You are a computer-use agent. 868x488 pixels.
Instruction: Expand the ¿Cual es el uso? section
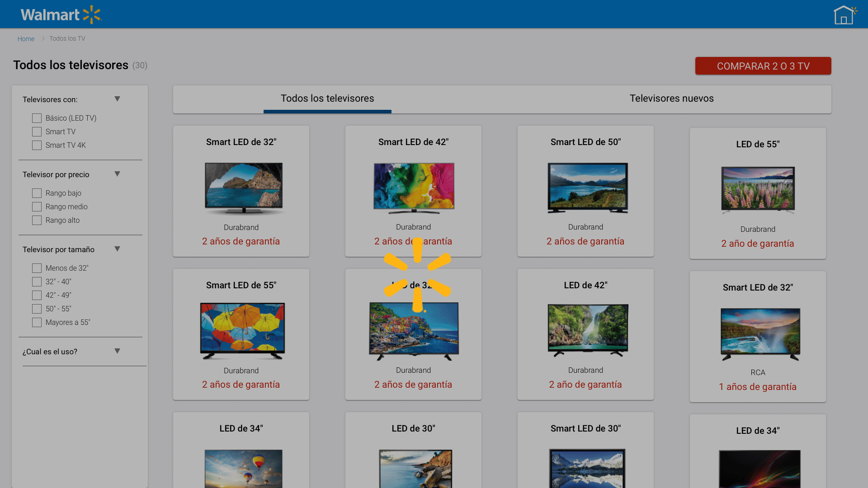[x=117, y=351]
